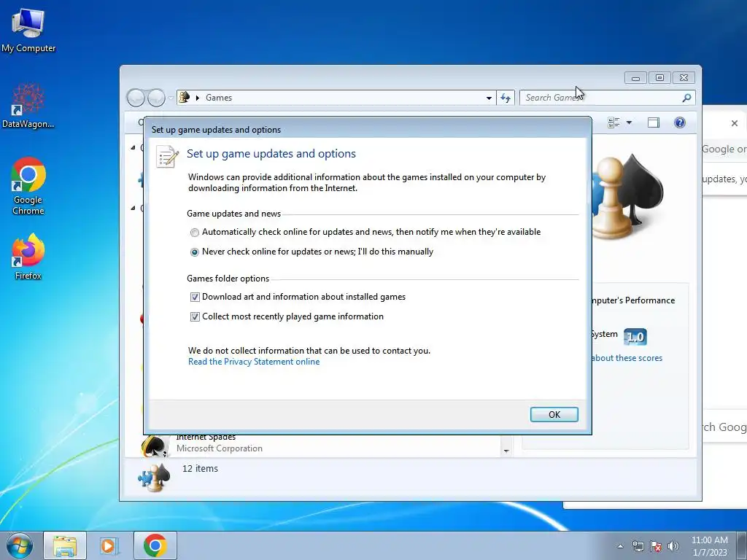
Task: Open DataWagon desktop shortcut
Action: [28, 105]
